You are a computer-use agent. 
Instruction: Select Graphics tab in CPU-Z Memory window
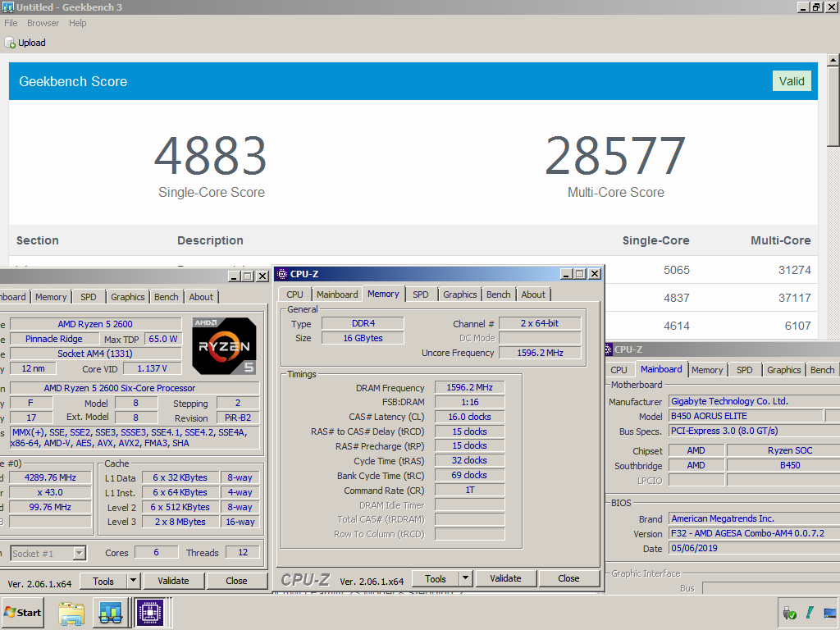click(x=459, y=294)
